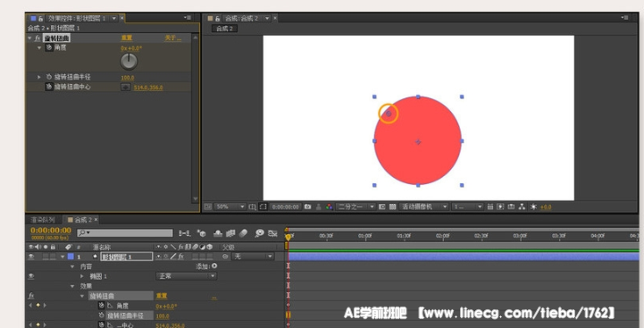This screenshot has height=328, width=644.
Task: Select the 合成 2 timeline tab
Action: tap(83, 220)
